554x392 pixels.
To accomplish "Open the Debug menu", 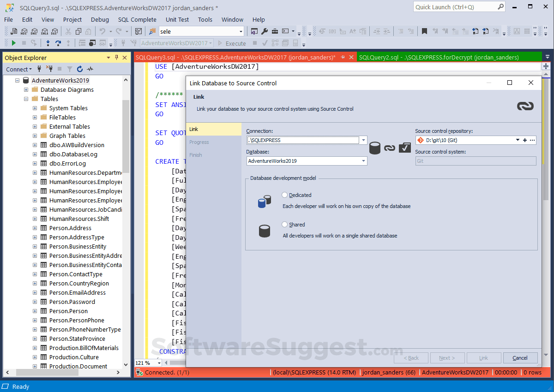I will (100, 19).
